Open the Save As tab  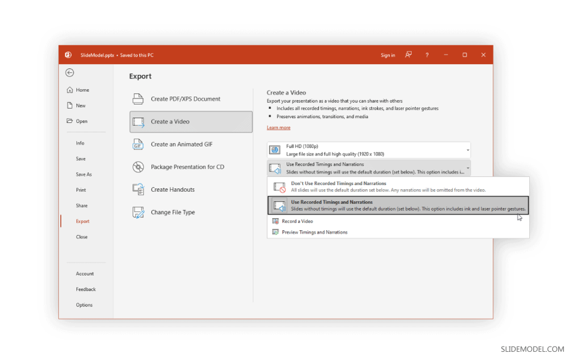click(84, 174)
